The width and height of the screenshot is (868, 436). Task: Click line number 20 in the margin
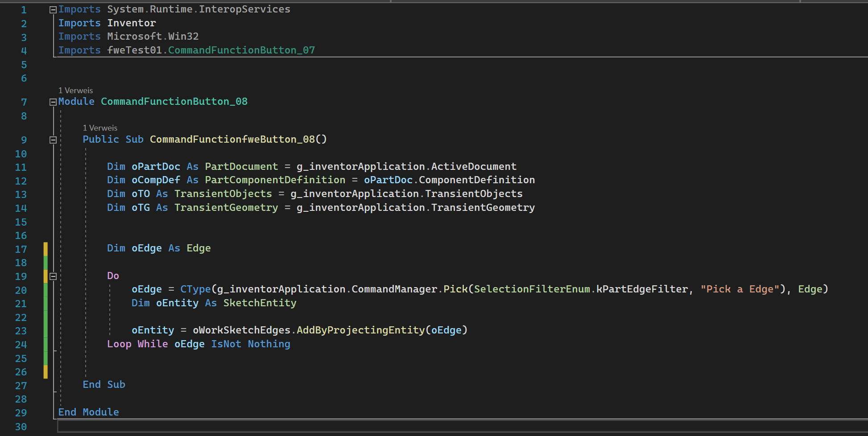tap(21, 290)
